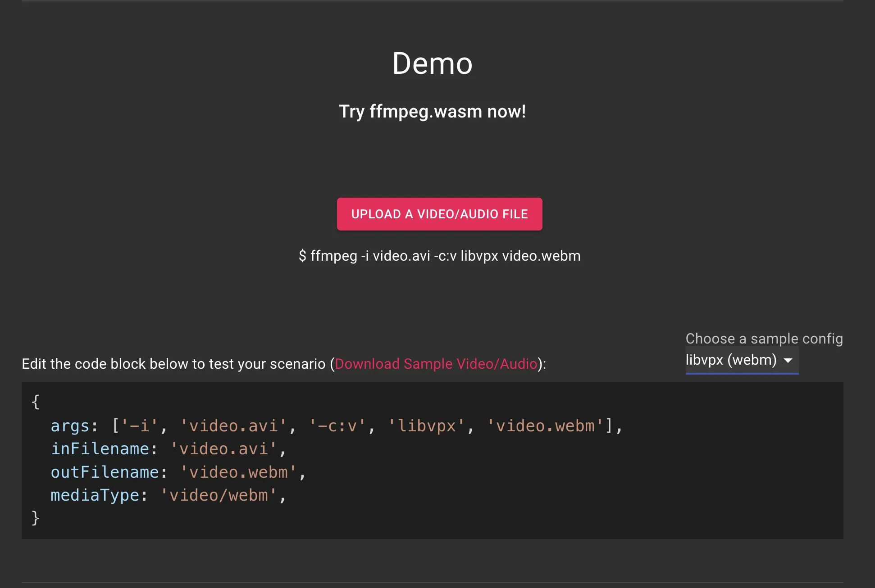This screenshot has height=588, width=875.
Task: Click the opening brace in the code block
Action: click(35, 402)
